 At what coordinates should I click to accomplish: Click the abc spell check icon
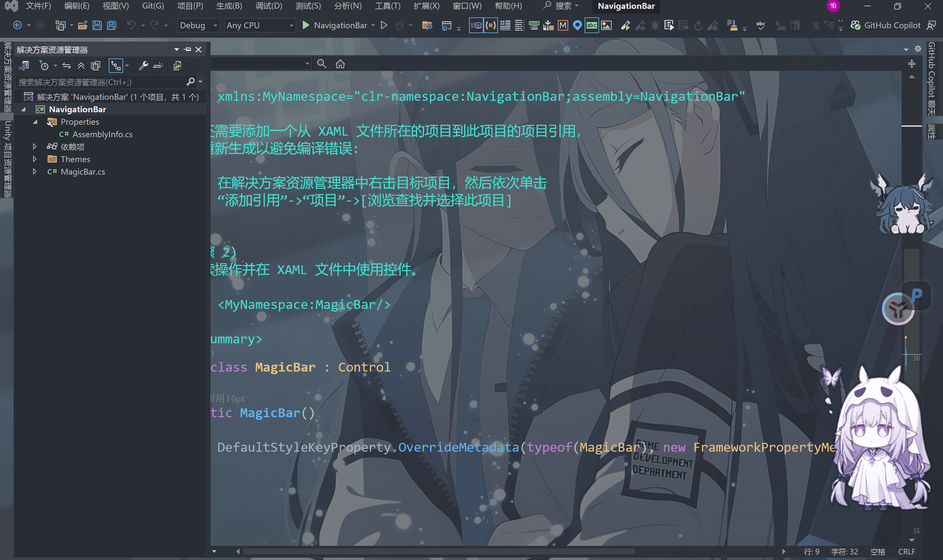point(761,25)
